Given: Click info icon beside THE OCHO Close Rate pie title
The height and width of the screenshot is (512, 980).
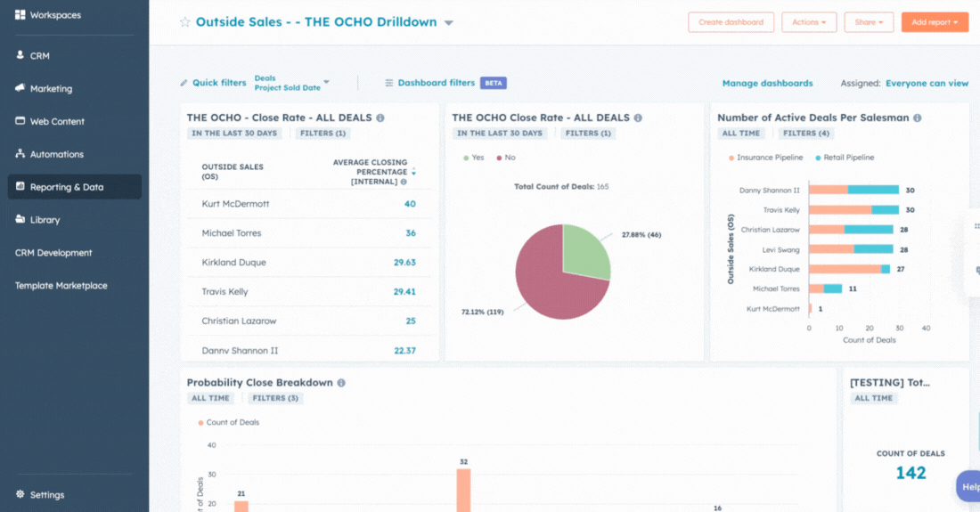Looking at the screenshot, I should (638, 118).
